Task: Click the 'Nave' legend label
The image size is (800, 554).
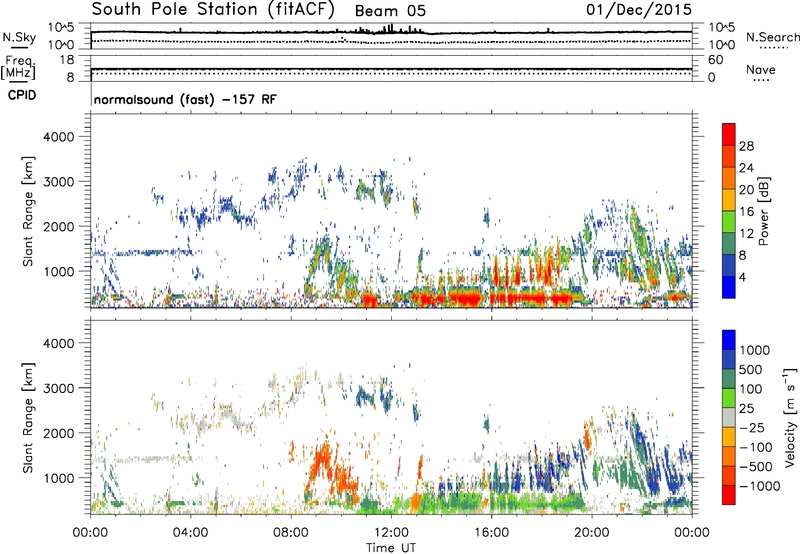Action: pyautogui.click(x=761, y=70)
